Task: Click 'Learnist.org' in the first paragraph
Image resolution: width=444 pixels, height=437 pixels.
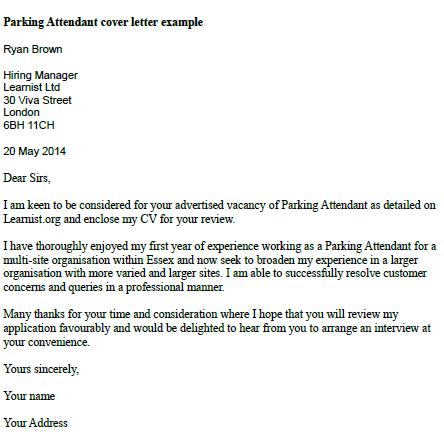Action: pos(32,219)
